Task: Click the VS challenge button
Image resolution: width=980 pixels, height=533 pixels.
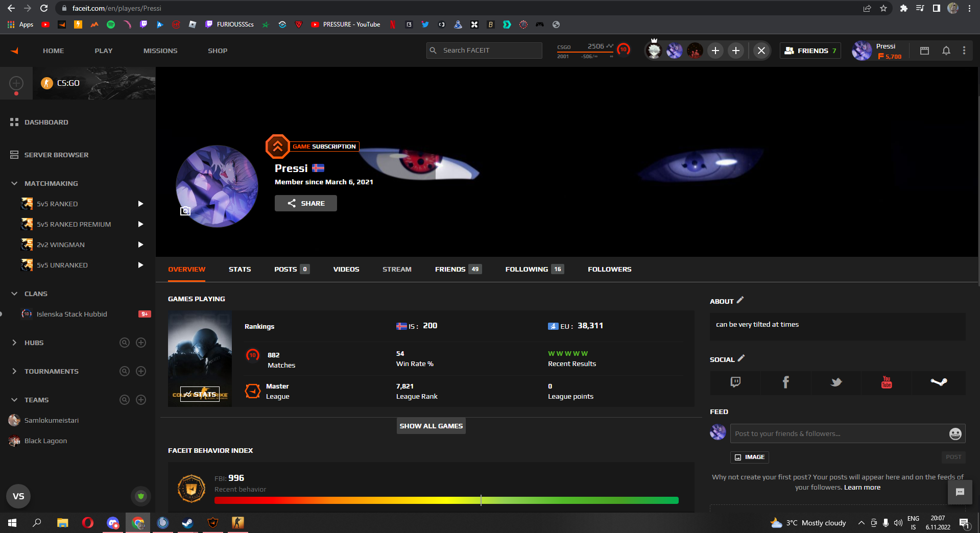Action: coord(18,496)
